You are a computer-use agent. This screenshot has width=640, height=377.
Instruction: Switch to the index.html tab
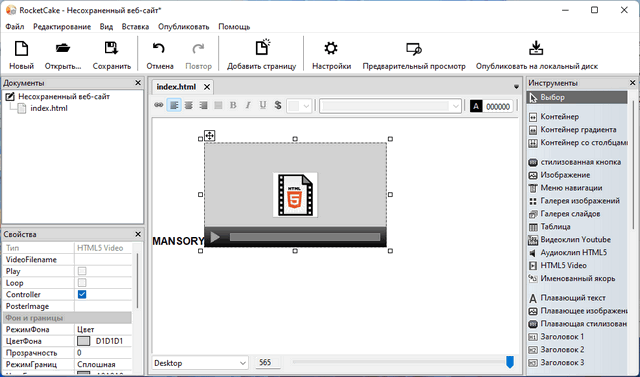tap(176, 87)
